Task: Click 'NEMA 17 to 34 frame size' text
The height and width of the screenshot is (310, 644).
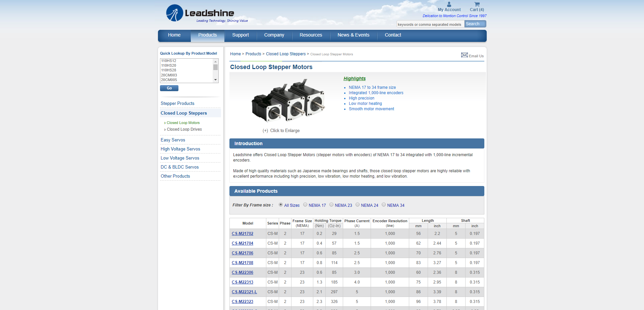Action: click(372, 87)
